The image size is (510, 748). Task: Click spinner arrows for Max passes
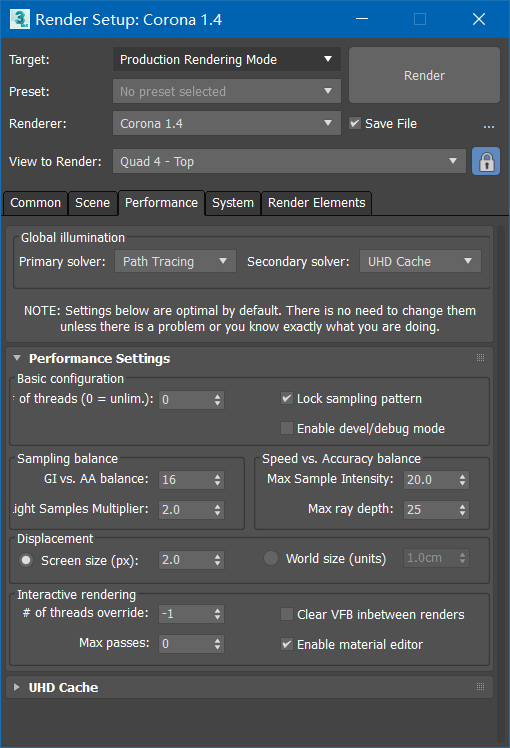[218, 644]
